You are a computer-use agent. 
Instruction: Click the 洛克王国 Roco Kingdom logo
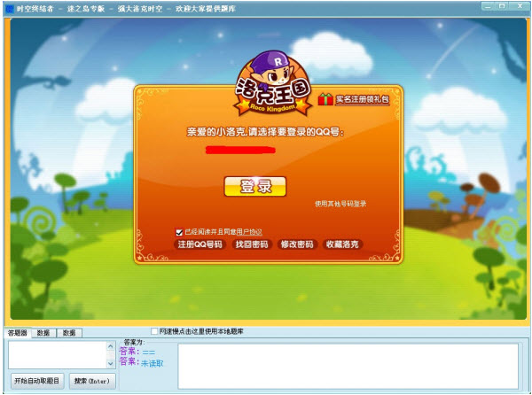click(x=272, y=83)
